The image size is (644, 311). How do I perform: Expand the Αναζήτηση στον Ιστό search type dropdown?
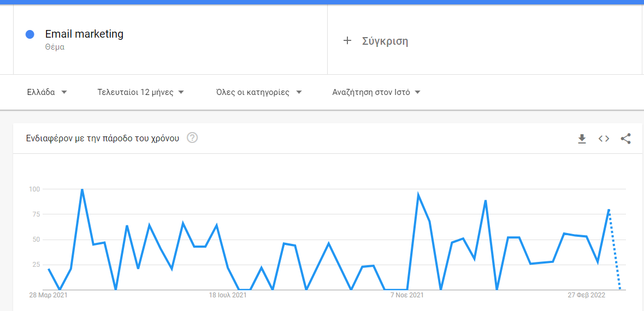click(376, 92)
